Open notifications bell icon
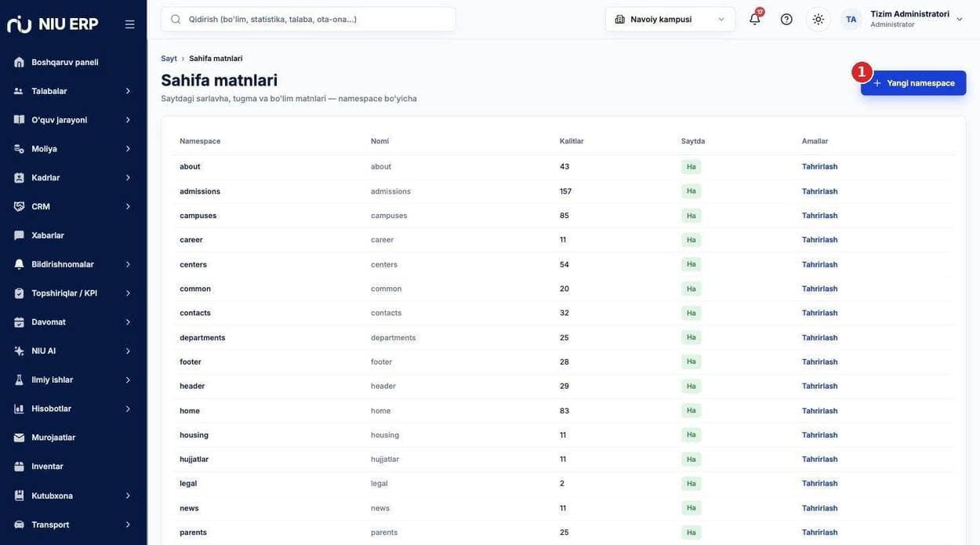The height and width of the screenshot is (545, 980). click(755, 19)
